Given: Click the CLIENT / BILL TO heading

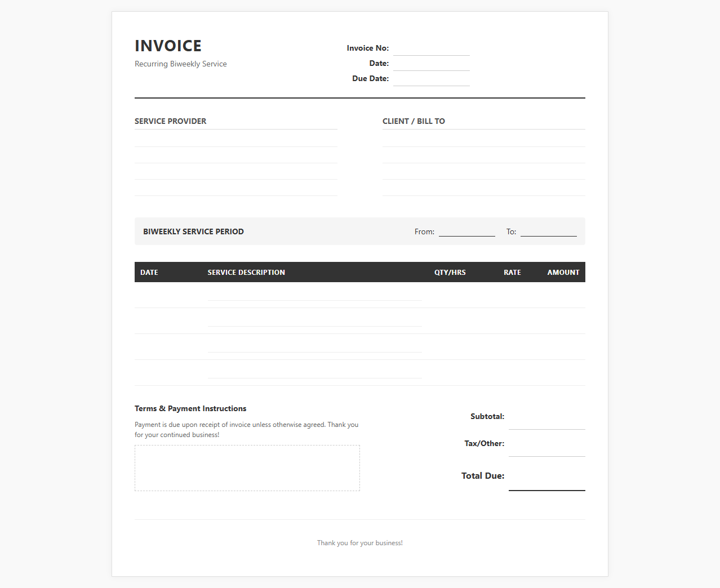Looking at the screenshot, I should tap(414, 121).
